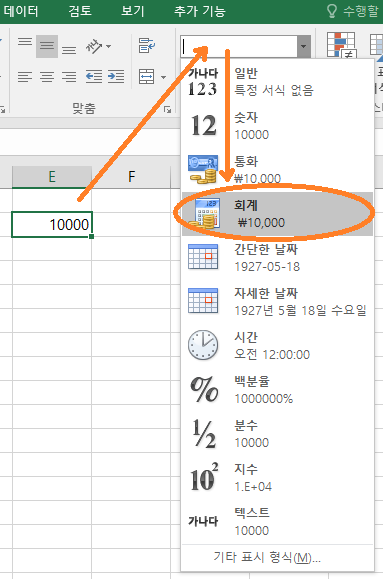
Task: Choose the 간단한 날짜 short date format
Action: (x=277, y=257)
